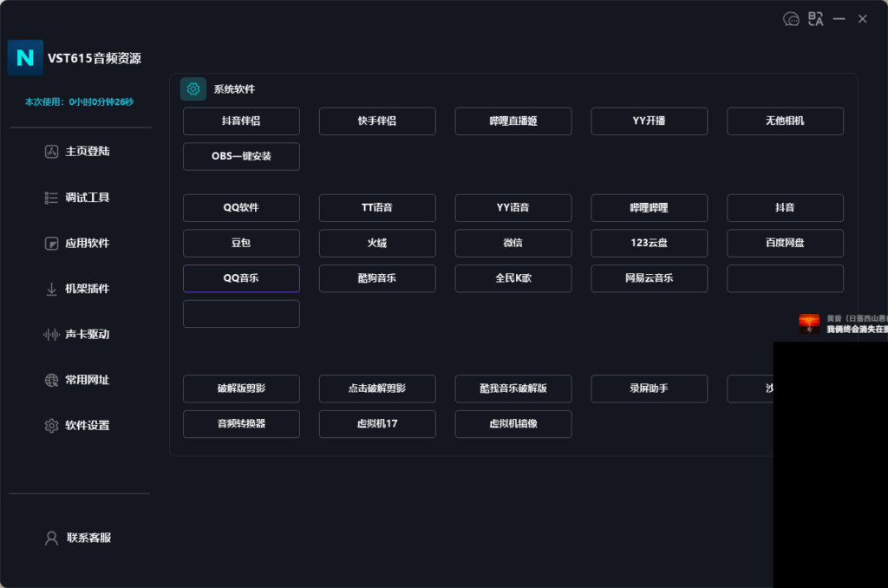
Task: Select the 豆包 button
Action: pyautogui.click(x=241, y=243)
